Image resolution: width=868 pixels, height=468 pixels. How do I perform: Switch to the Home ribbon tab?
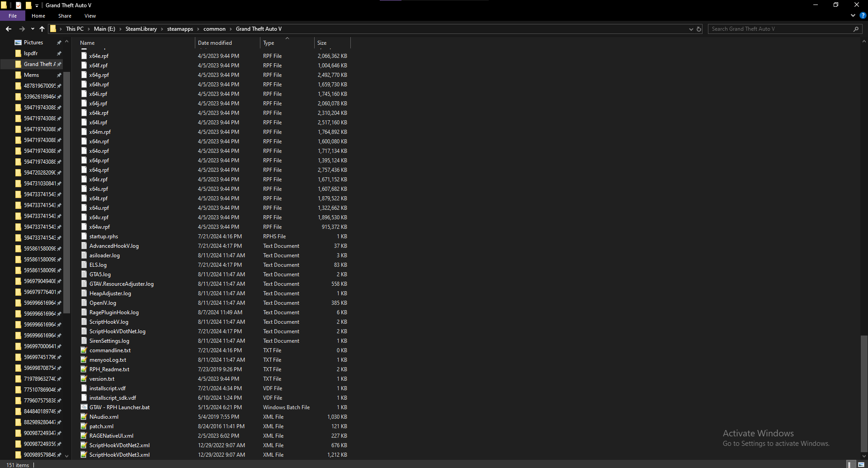click(38, 16)
